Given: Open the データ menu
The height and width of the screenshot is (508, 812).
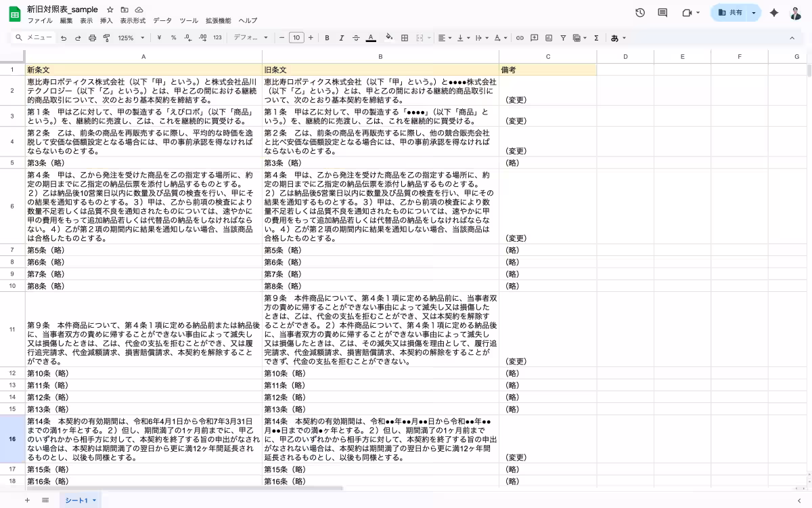Looking at the screenshot, I should (162, 21).
